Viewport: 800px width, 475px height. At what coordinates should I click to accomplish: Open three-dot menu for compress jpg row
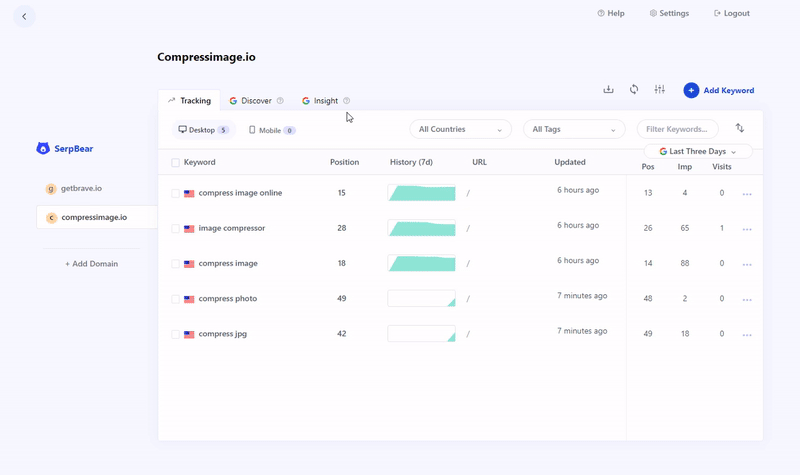747,334
